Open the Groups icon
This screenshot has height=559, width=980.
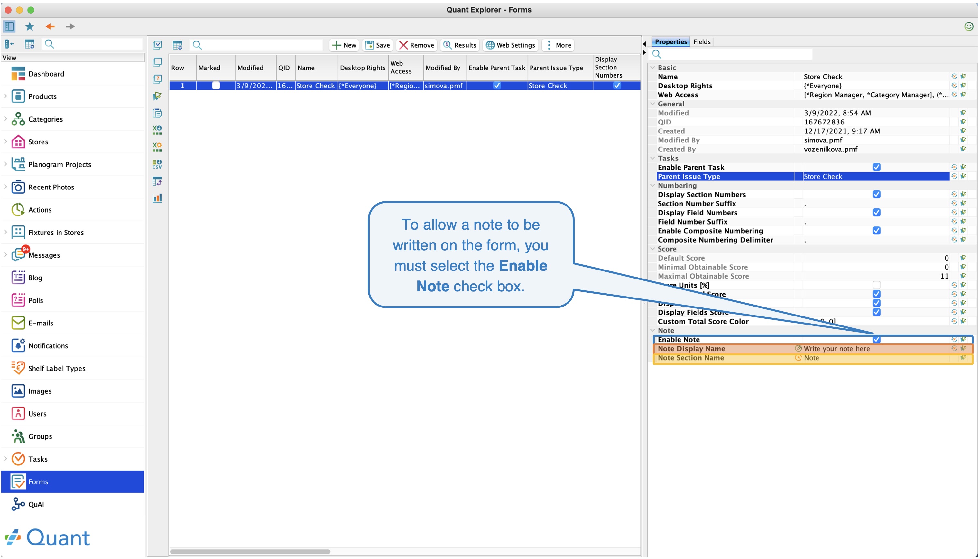pos(18,436)
